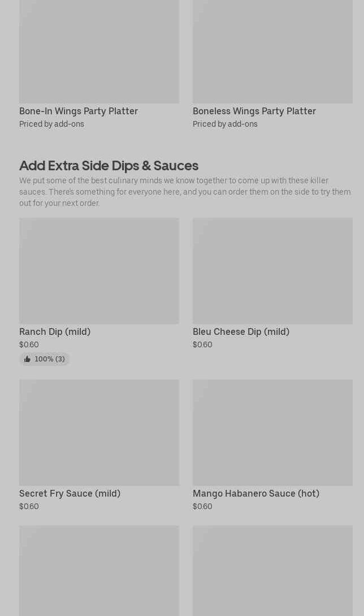Open the Mango Habanero Sauce image
The width and height of the screenshot is (364, 616).
[x=272, y=433]
